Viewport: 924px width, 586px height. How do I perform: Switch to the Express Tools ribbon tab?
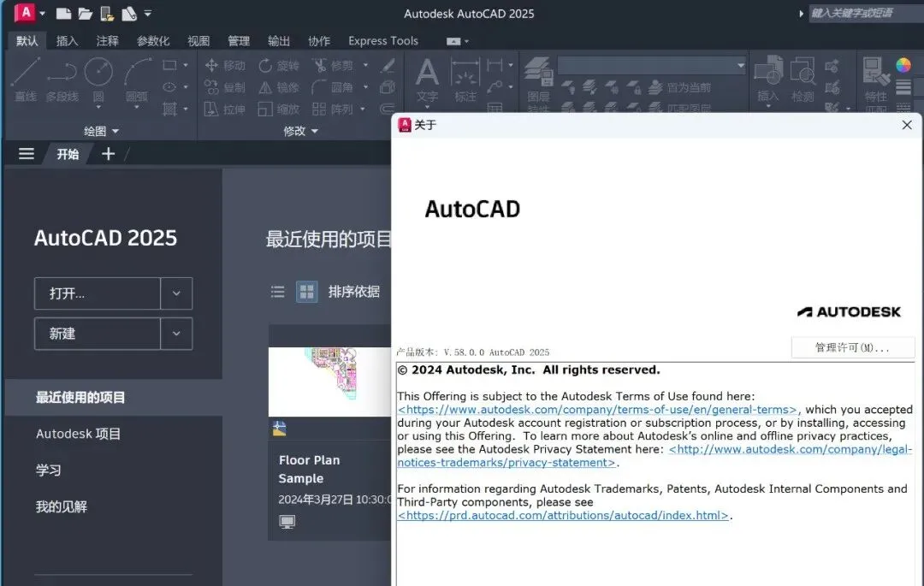coord(383,41)
